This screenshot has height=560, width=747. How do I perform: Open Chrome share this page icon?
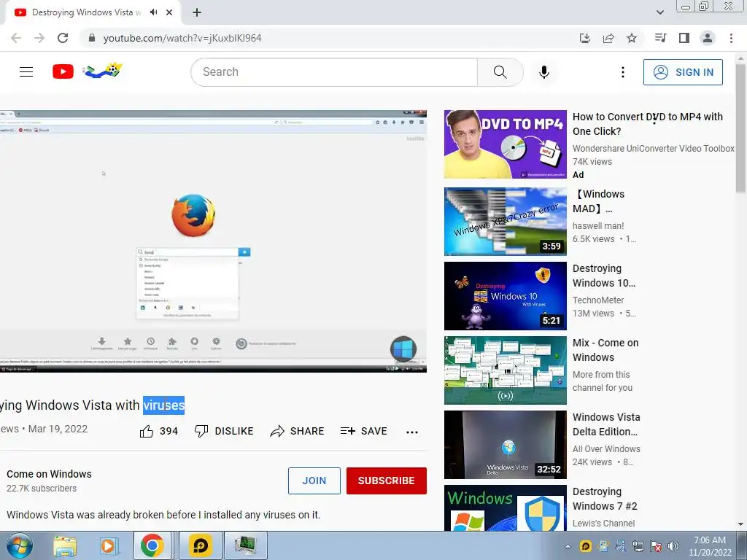608,38
